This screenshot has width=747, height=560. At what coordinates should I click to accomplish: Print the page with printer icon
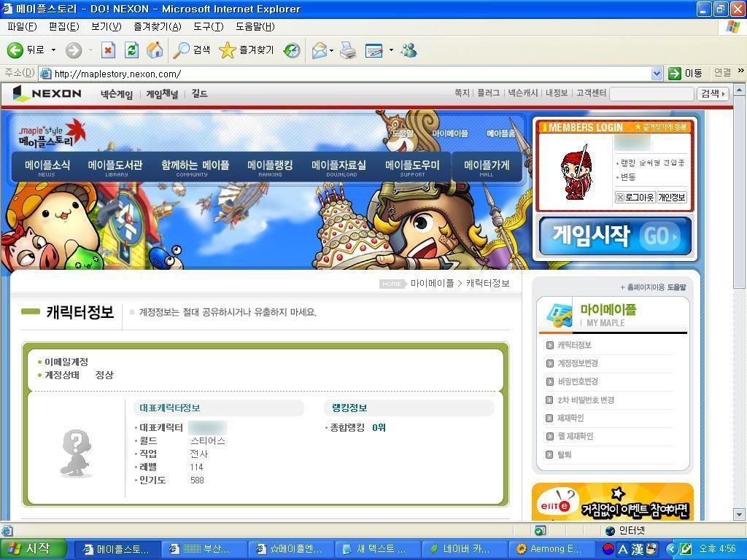tap(348, 50)
